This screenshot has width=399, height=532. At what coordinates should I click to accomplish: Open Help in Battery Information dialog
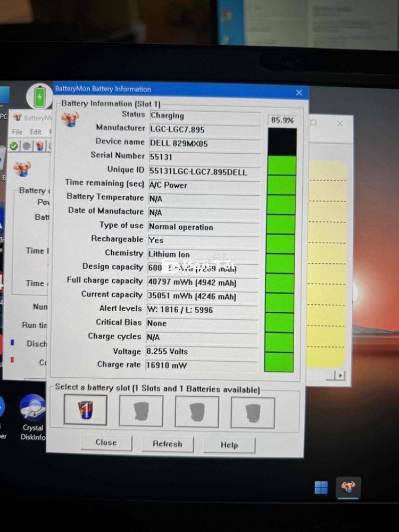pyautogui.click(x=229, y=445)
